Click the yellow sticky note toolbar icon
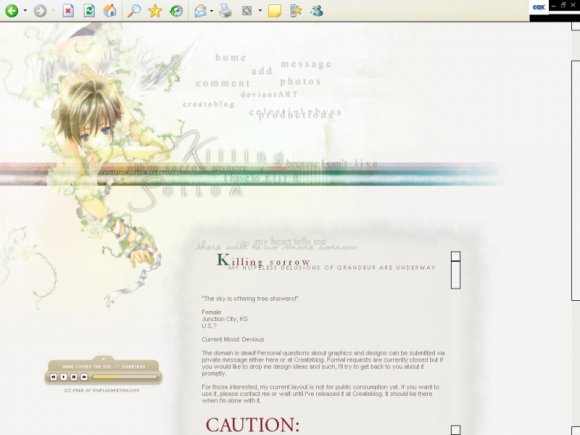580x435 pixels. [x=274, y=11]
